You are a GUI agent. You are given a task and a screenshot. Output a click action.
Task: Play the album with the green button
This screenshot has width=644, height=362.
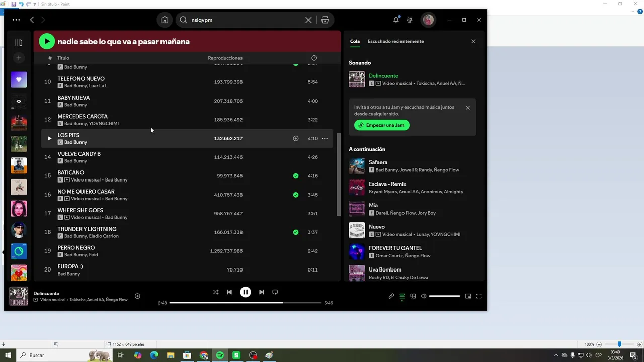47,41
